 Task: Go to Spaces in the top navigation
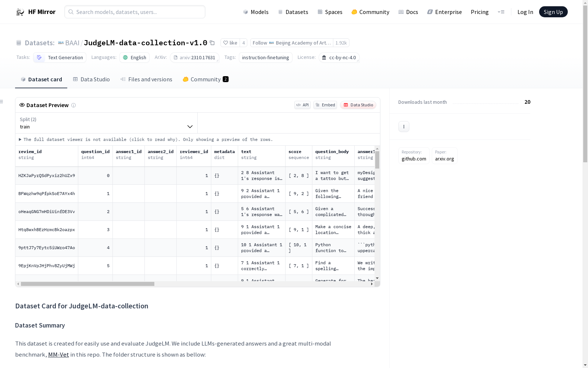pos(330,12)
